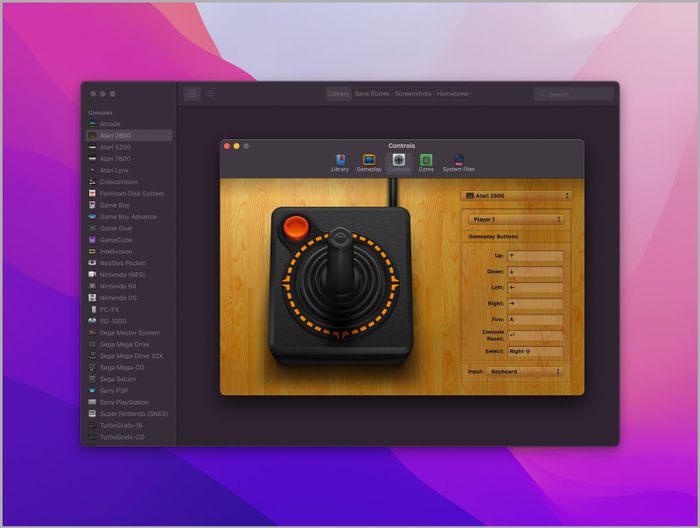Click the Up key binding field
Viewport: 700px width, 528px height.
(x=535, y=256)
